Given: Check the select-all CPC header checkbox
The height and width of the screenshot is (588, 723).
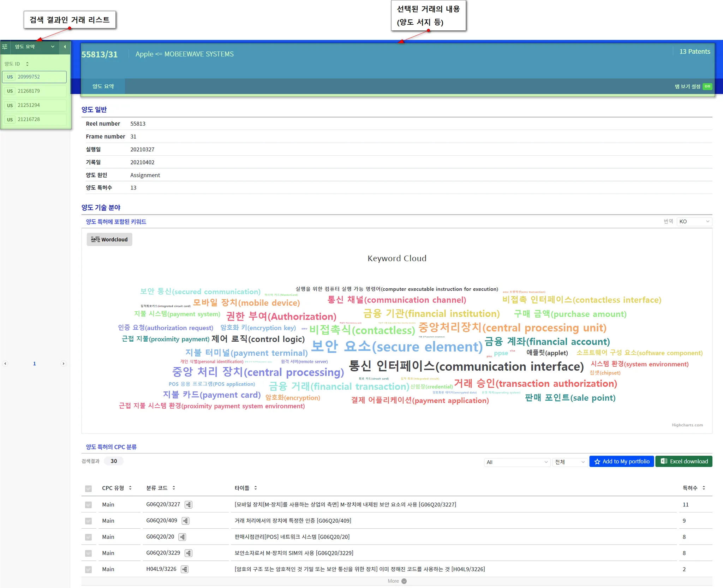Looking at the screenshot, I should pyautogui.click(x=88, y=488).
